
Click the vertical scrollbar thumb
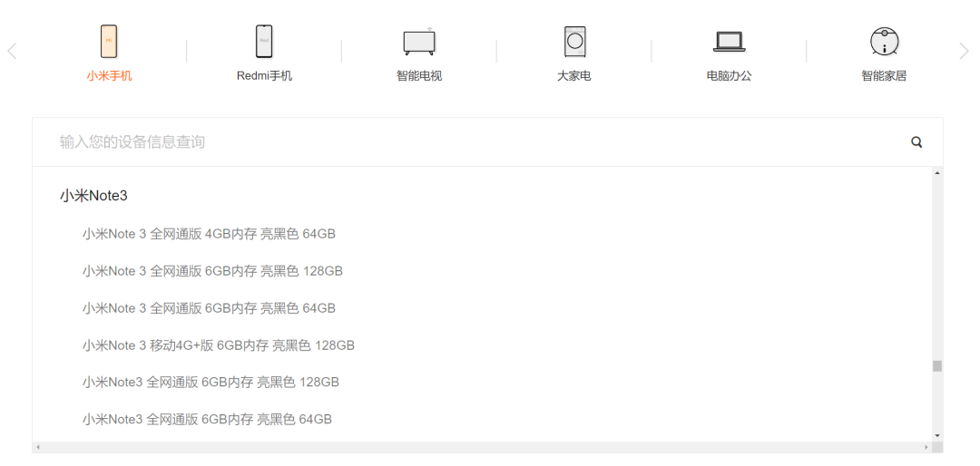[937, 366]
